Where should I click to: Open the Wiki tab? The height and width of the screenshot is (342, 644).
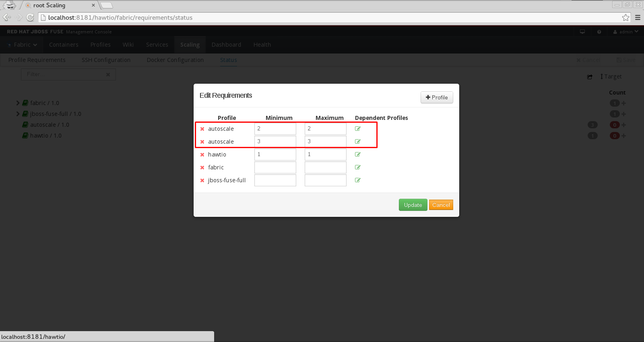[128, 45]
